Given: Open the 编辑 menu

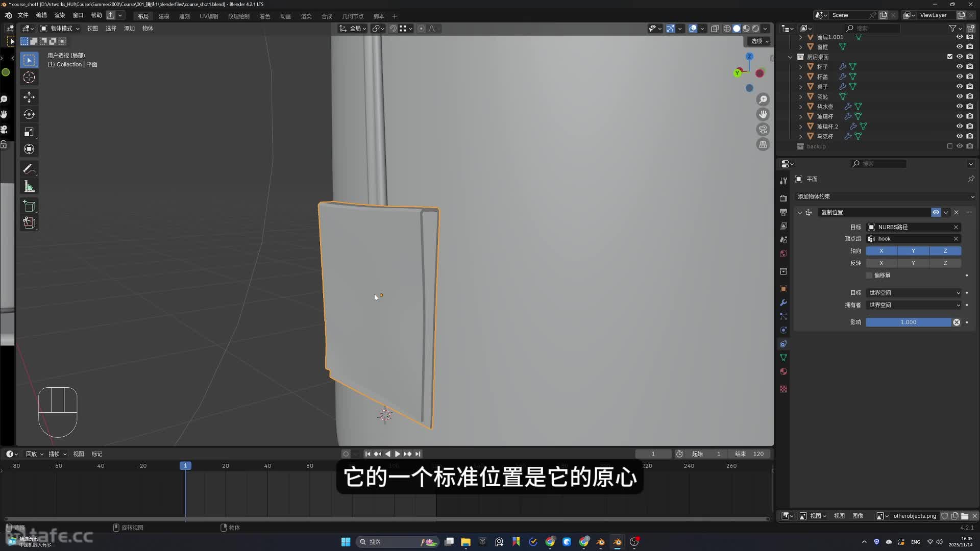Looking at the screenshot, I should 41,15.
